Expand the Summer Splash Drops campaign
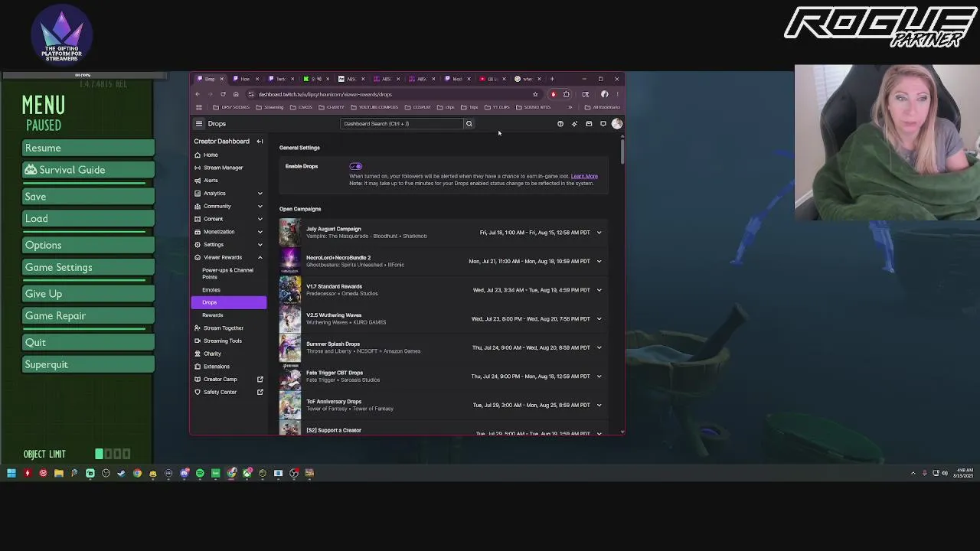Image resolution: width=980 pixels, height=551 pixels. (599, 347)
